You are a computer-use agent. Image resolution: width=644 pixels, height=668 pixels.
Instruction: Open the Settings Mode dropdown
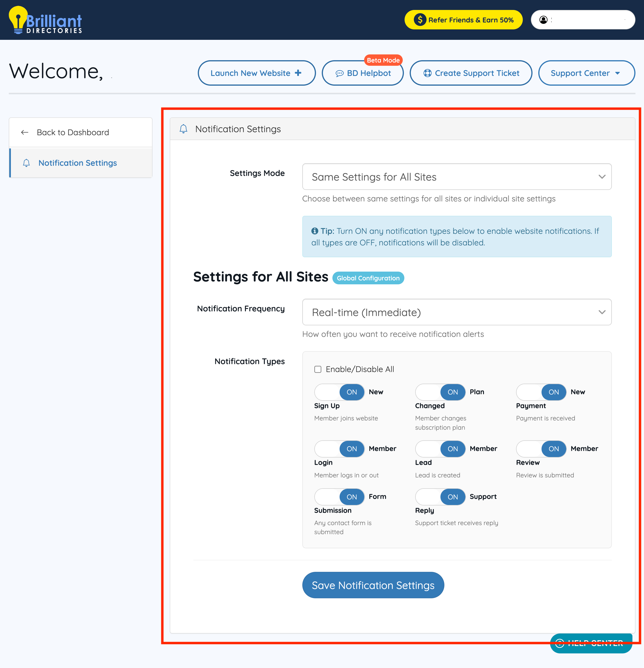(x=457, y=176)
